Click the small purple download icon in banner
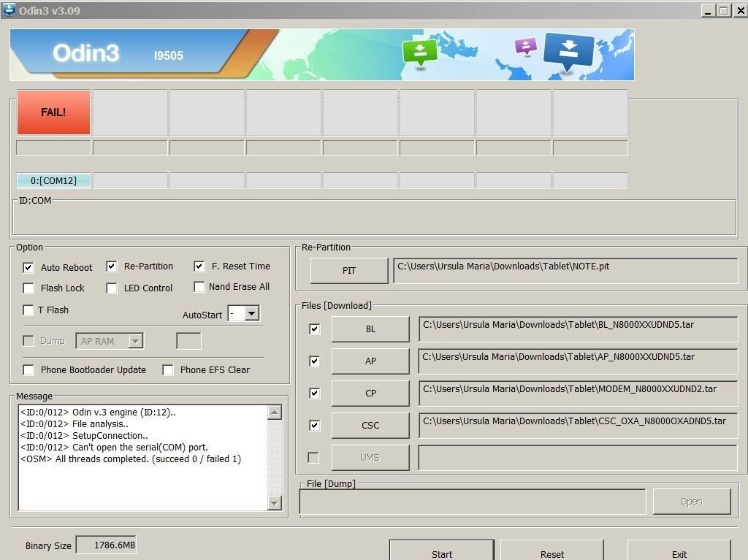 click(526, 47)
